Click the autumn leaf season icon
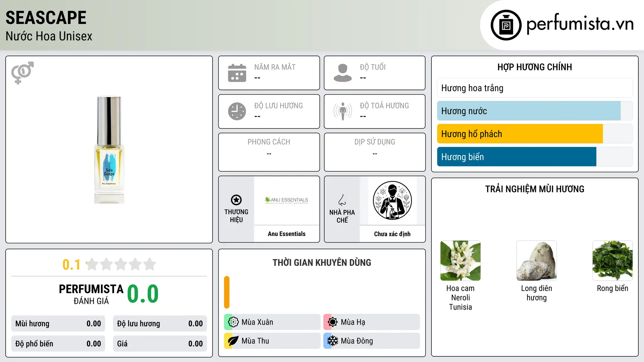 click(233, 341)
